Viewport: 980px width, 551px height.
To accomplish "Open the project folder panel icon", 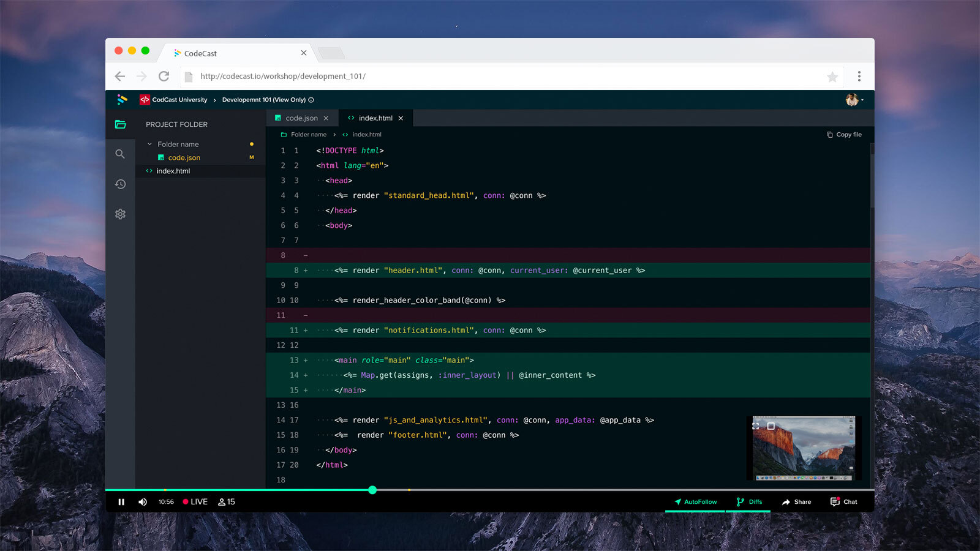I will click(121, 124).
